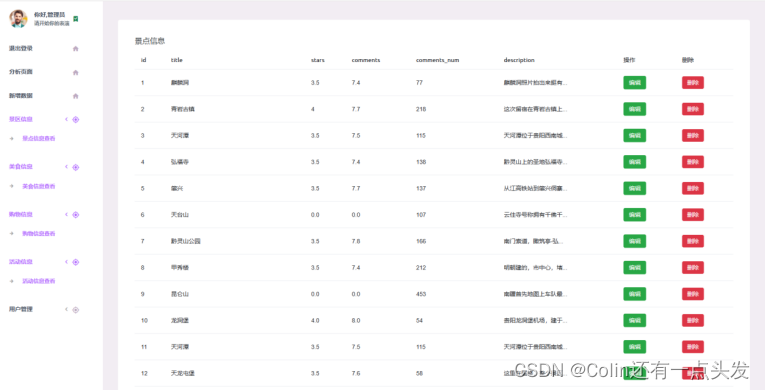Click the target icon beside 美食信息

pyautogui.click(x=76, y=167)
